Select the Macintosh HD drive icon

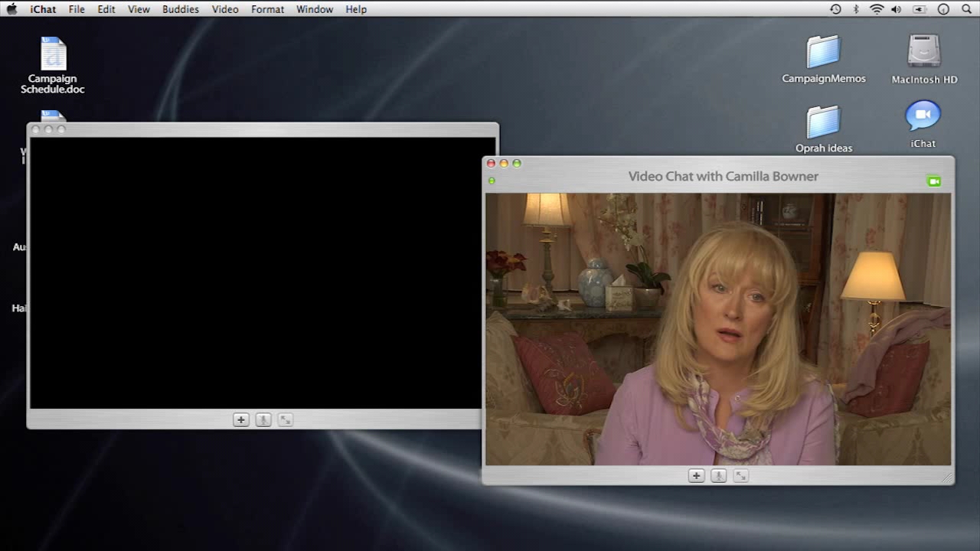click(924, 59)
